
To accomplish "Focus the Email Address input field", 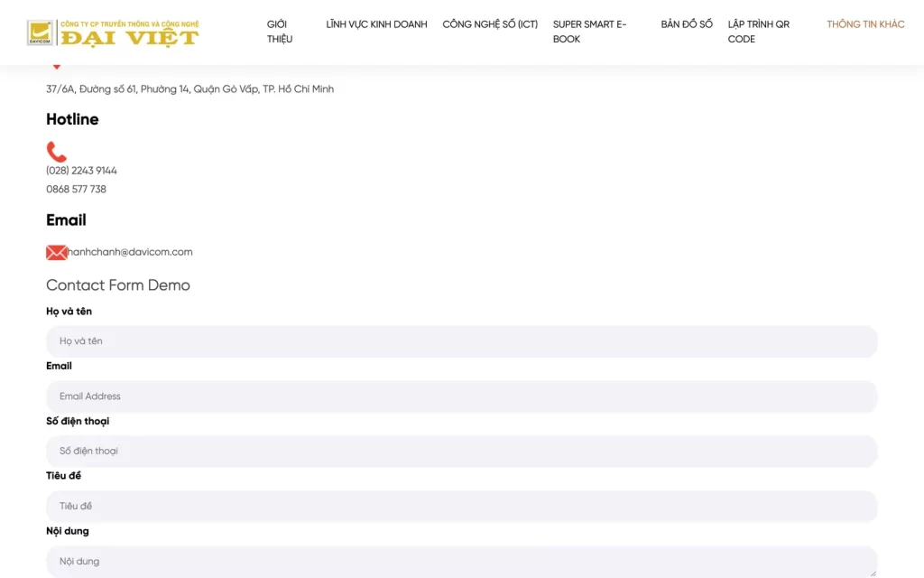I will tap(462, 396).
